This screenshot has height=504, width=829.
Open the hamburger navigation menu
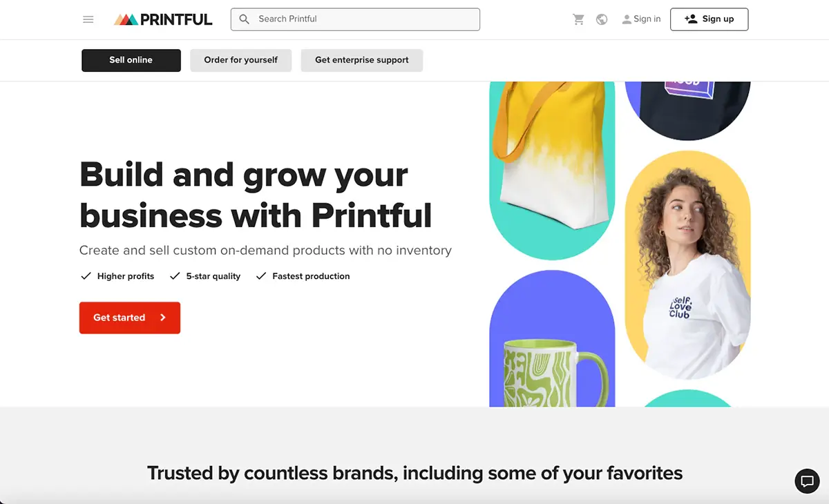click(88, 19)
